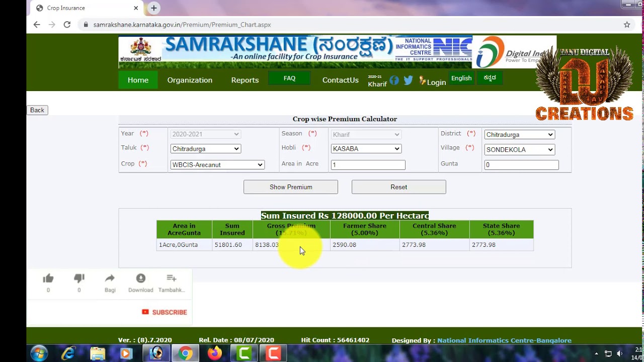Click the YouTube SUBSCRIBE button

click(165, 312)
